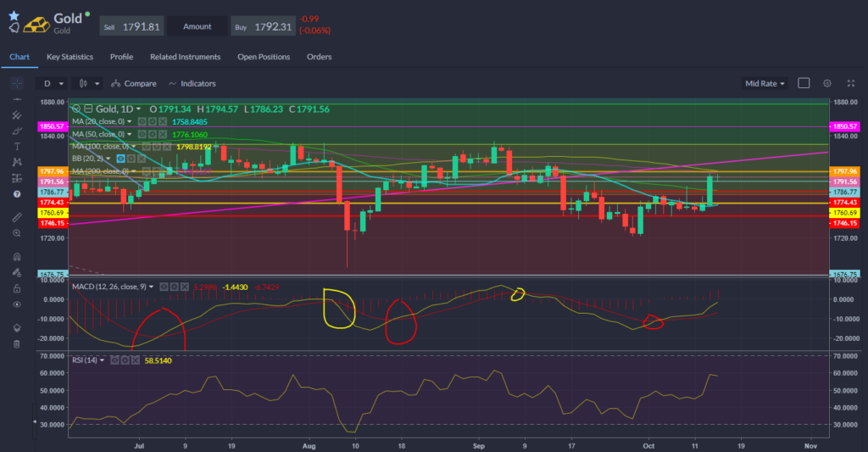This screenshot has width=868, height=452.
Task: Open settings for MACD indicator
Action: 175,287
